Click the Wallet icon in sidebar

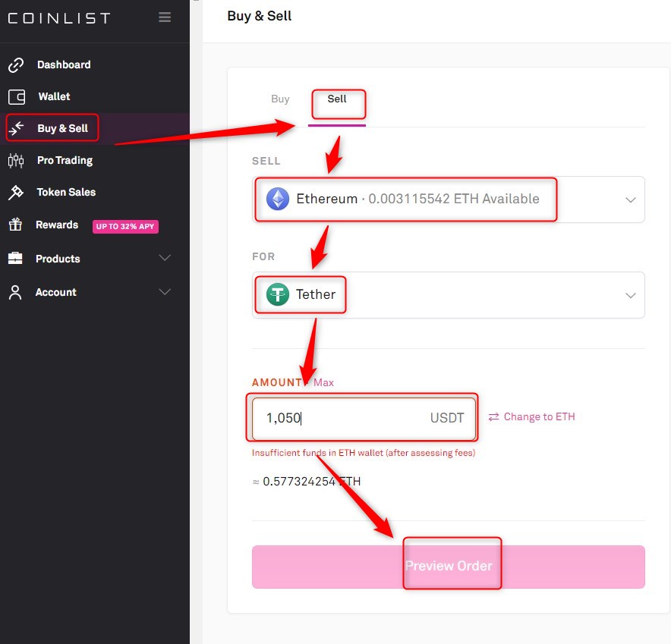click(x=16, y=97)
